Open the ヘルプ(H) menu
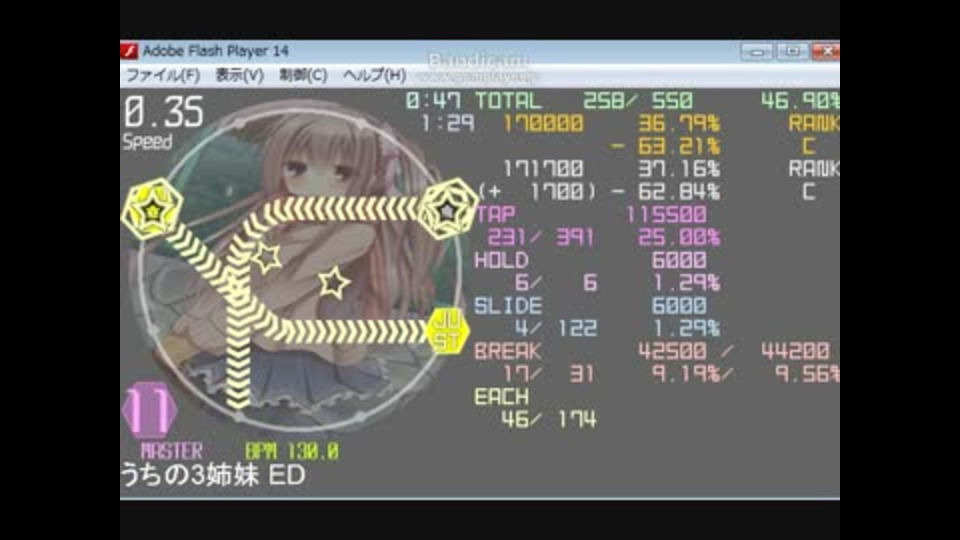 click(374, 75)
